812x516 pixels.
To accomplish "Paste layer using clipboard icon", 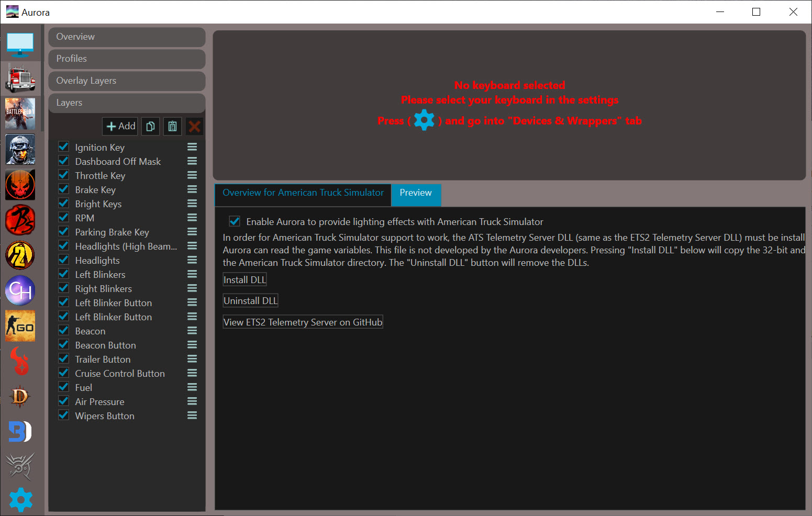I will click(x=172, y=126).
